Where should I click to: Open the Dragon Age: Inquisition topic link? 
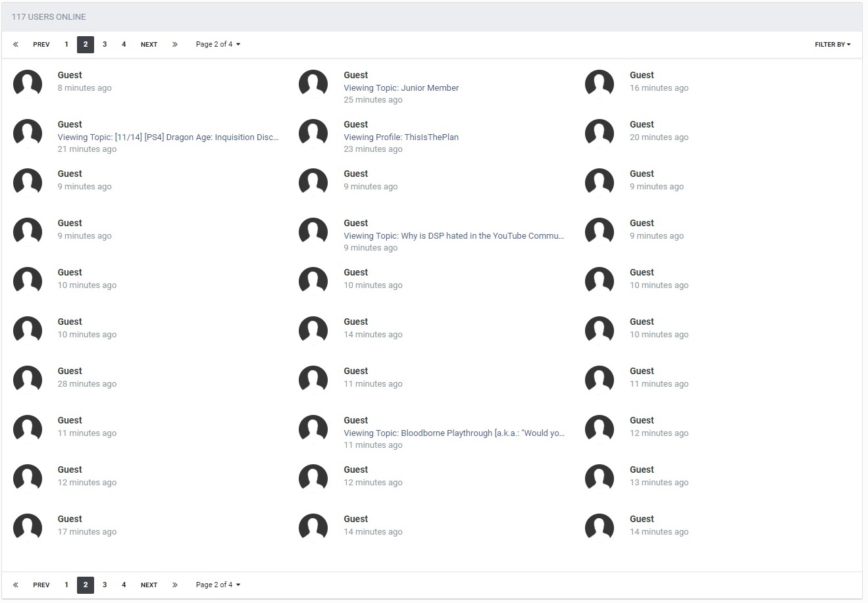(x=168, y=137)
